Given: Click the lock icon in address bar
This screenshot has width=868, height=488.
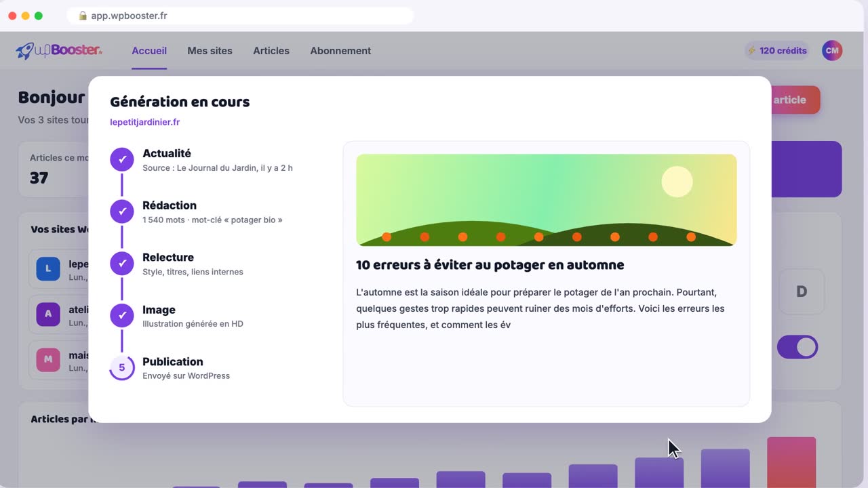Looking at the screenshot, I should pos(83,16).
